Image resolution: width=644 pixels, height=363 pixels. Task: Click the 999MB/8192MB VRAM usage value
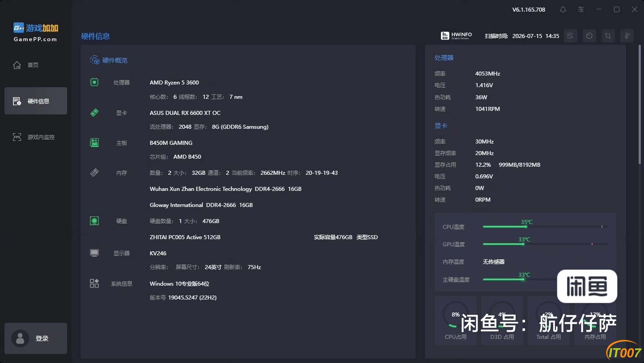520,165
